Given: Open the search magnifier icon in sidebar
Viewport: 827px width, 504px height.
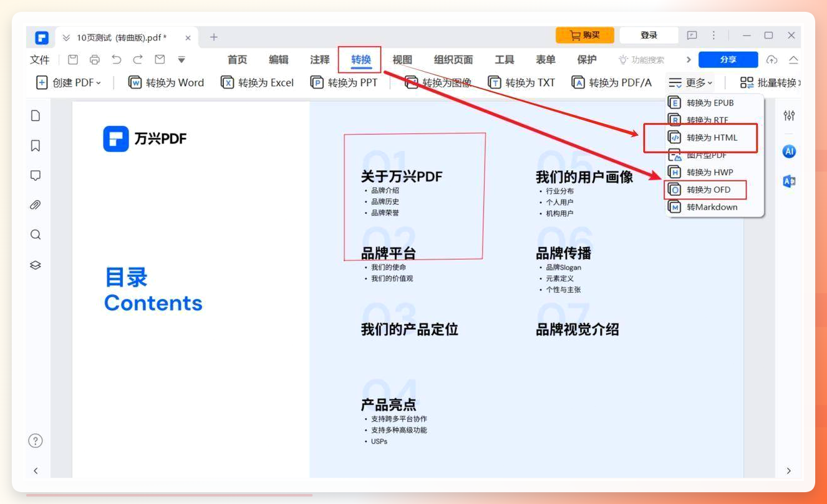Looking at the screenshot, I should 36,235.
